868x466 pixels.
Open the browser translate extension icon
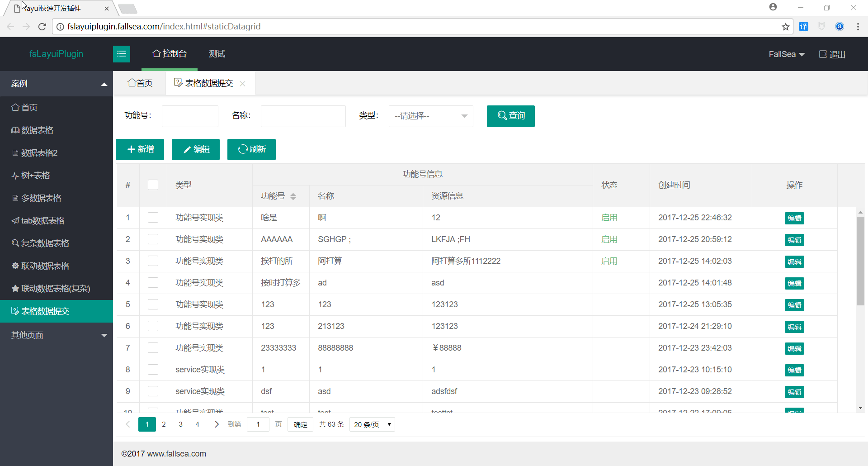coord(803,27)
